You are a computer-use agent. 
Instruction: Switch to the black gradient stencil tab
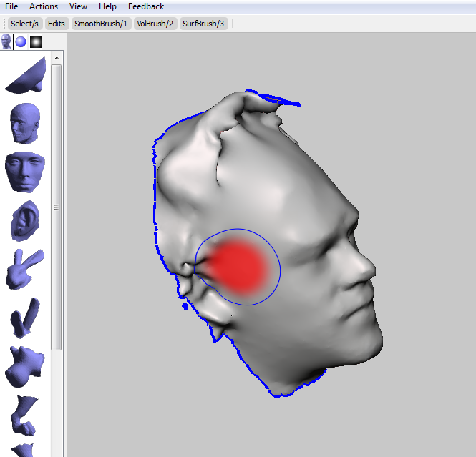click(x=36, y=42)
